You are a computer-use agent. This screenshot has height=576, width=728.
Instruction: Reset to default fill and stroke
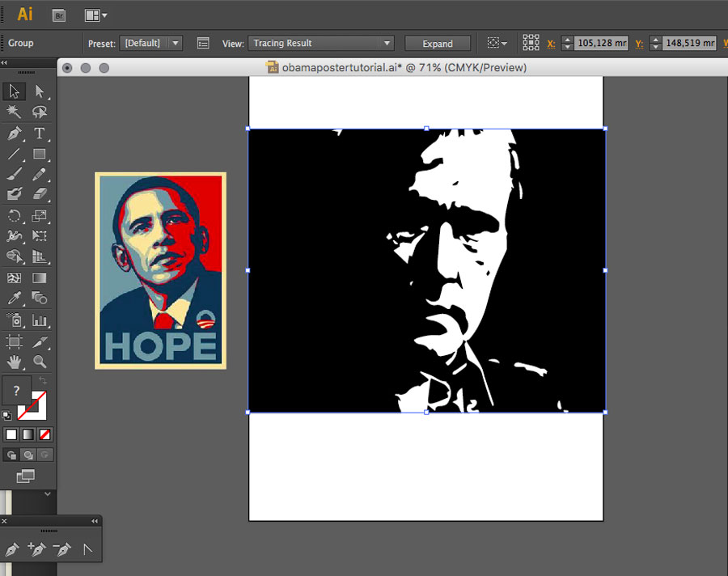pos(6,415)
